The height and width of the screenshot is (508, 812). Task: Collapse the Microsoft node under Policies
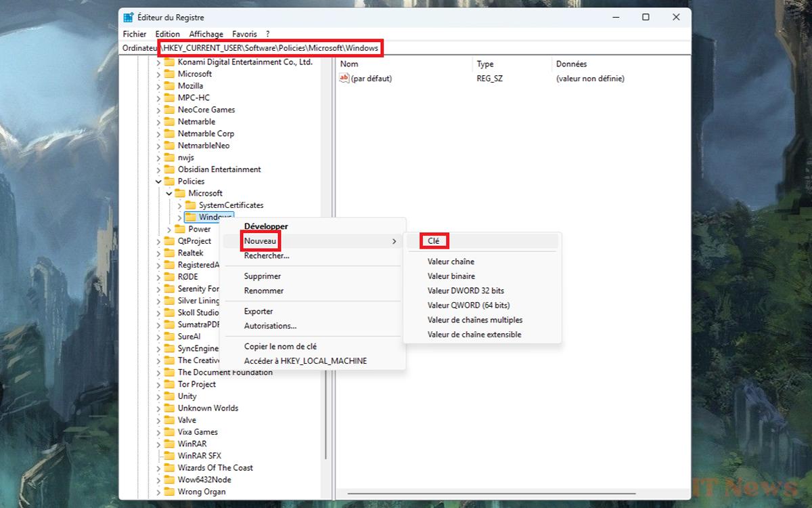pyautogui.click(x=169, y=193)
